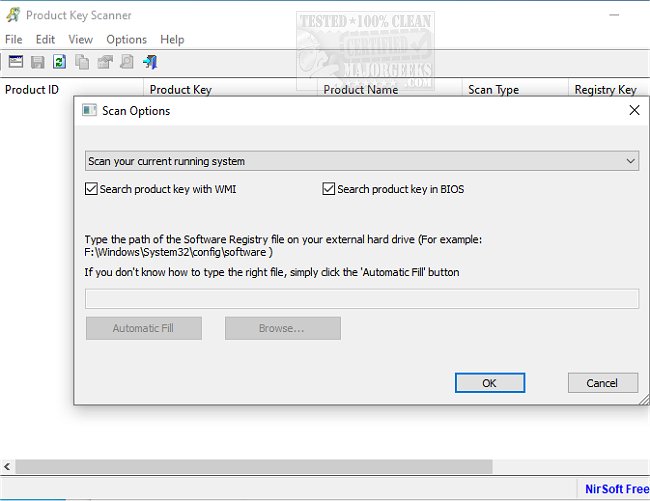
Task: Click the Properties toolbar icon
Action: point(104,62)
